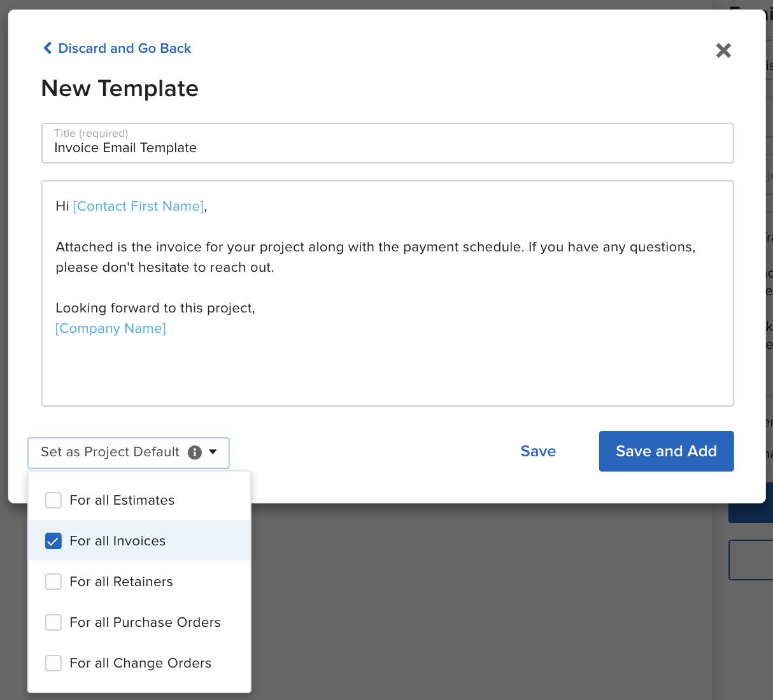The width and height of the screenshot is (773, 700).
Task: Click the info icon next to Set as Project Default
Action: pos(194,452)
